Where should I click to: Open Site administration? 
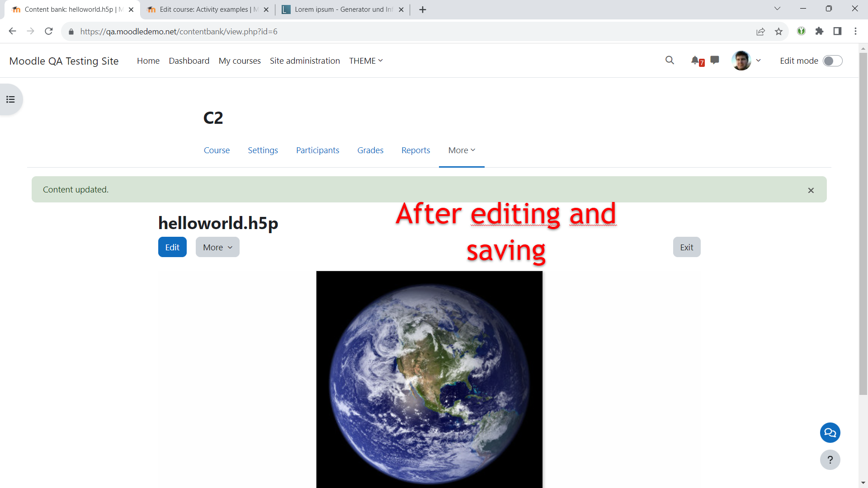305,61
